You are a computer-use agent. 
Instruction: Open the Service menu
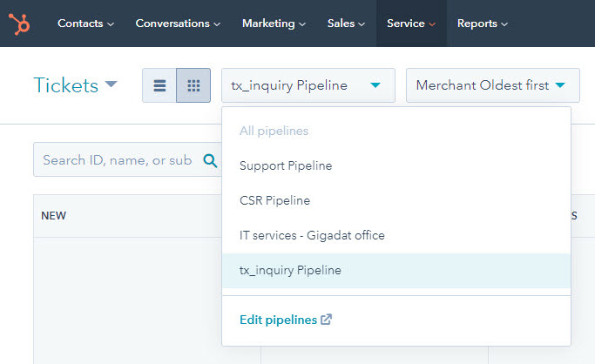pos(411,24)
